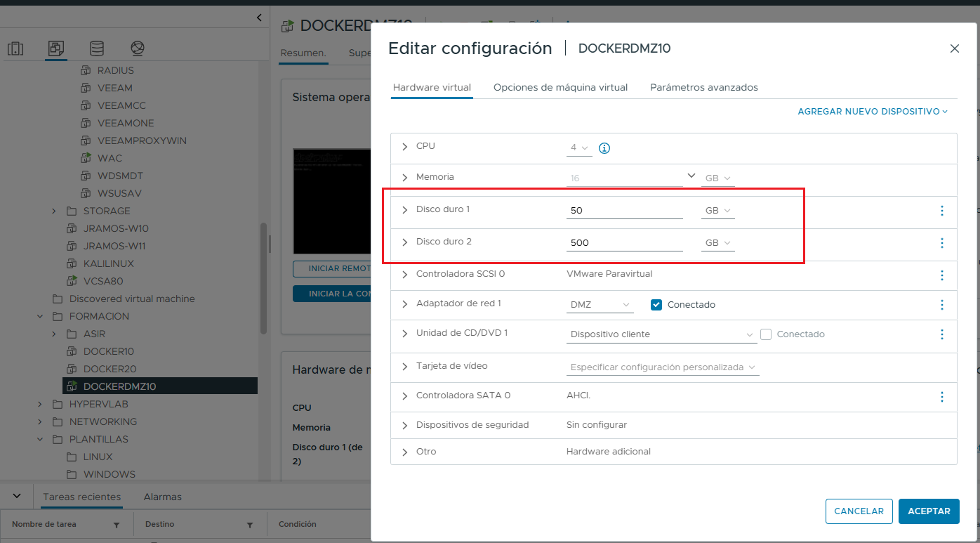Click Disco duro 2 size field
This screenshot has height=543, width=980.
pyautogui.click(x=625, y=243)
